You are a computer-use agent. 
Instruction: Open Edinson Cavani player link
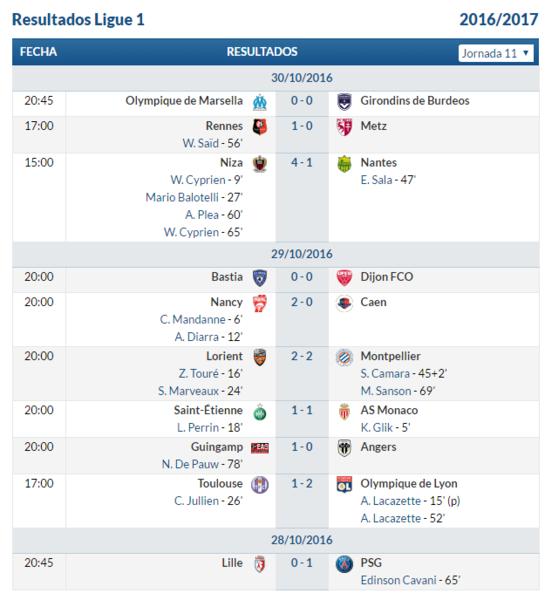pos(398,580)
